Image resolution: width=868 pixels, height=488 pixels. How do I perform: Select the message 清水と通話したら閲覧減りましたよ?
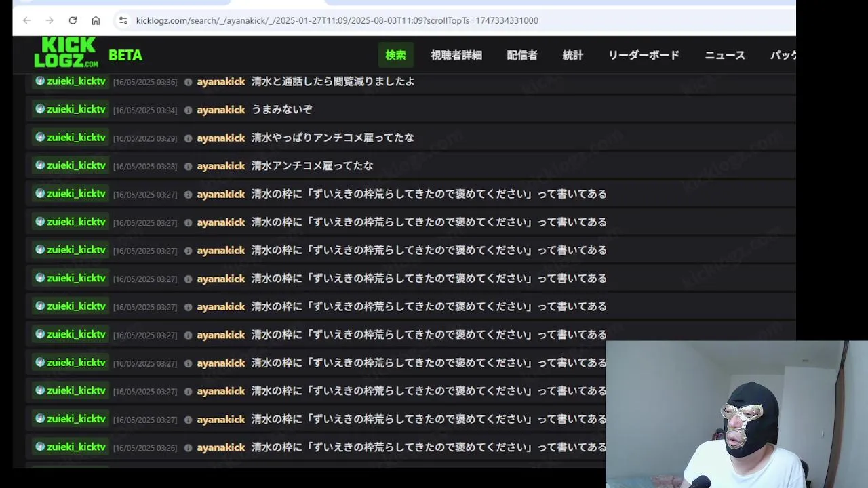pos(333,81)
